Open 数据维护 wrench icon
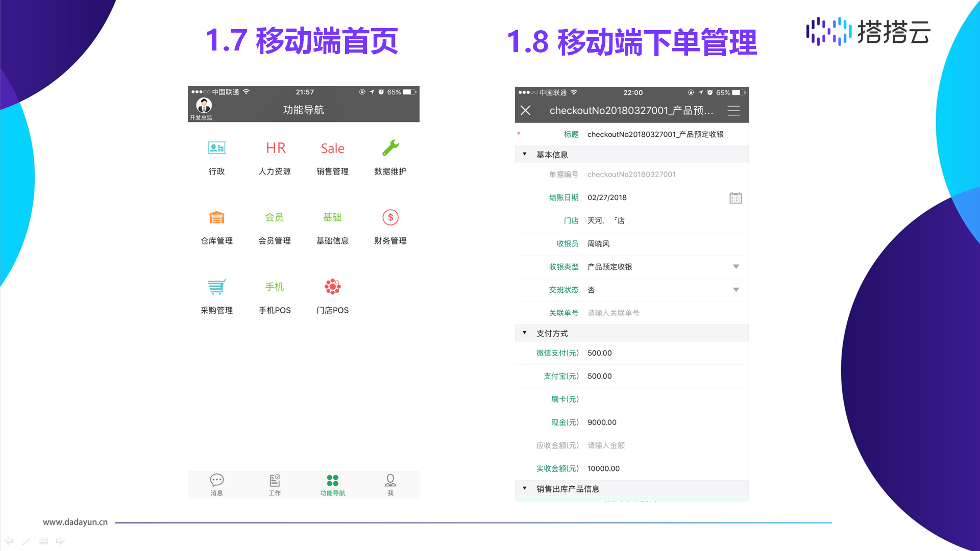980x551 pixels. [x=390, y=148]
